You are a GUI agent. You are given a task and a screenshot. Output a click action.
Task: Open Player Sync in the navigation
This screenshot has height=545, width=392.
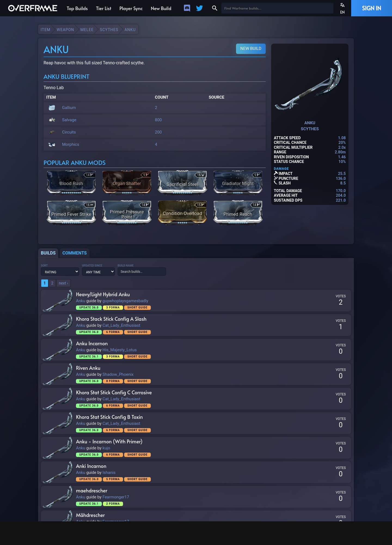click(131, 8)
